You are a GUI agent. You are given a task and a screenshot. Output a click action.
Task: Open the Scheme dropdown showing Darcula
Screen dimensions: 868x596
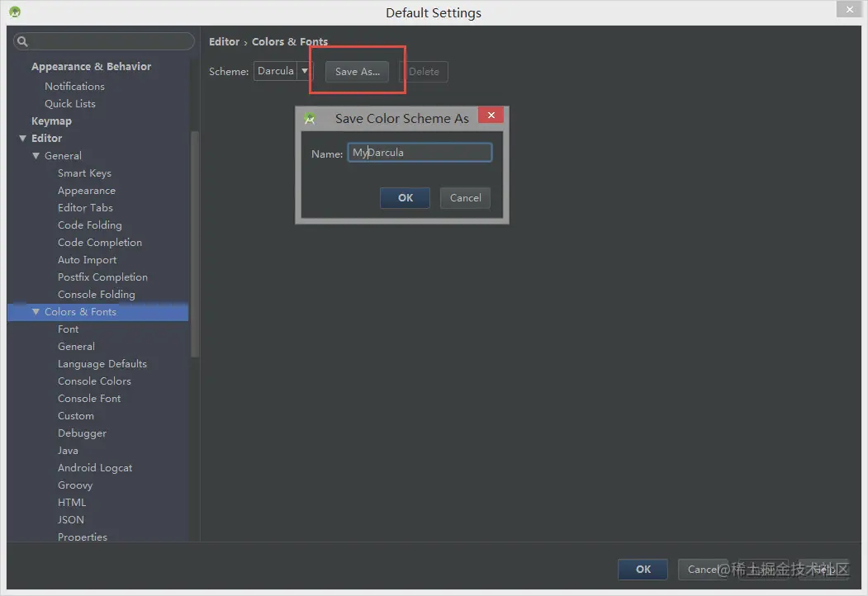[x=283, y=71]
